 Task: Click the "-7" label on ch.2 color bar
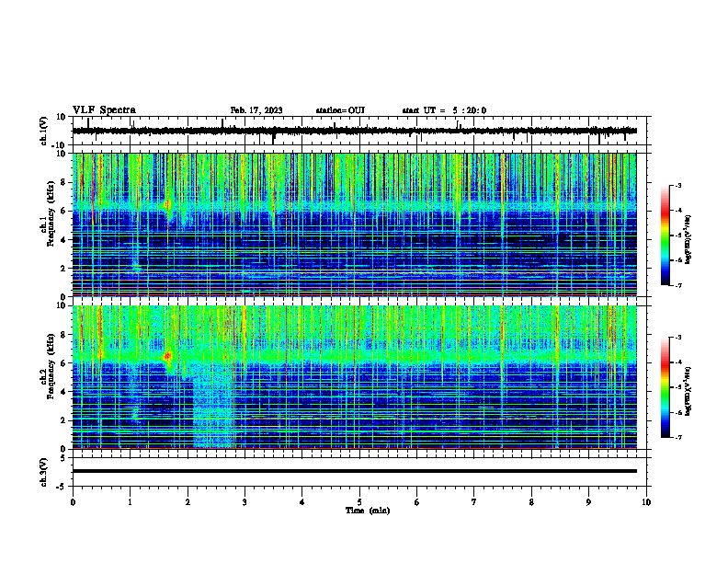[678, 437]
